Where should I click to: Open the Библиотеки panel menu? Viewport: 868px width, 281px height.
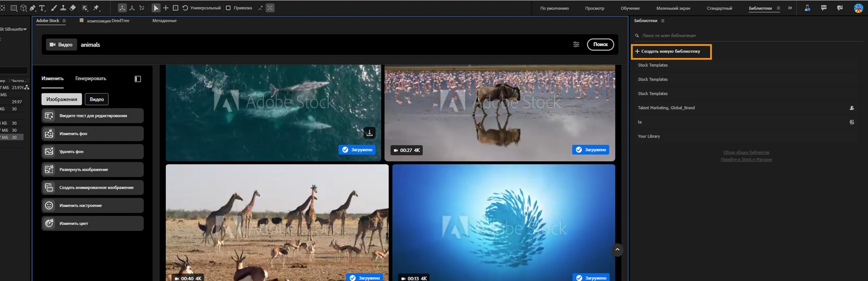[x=663, y=21]
